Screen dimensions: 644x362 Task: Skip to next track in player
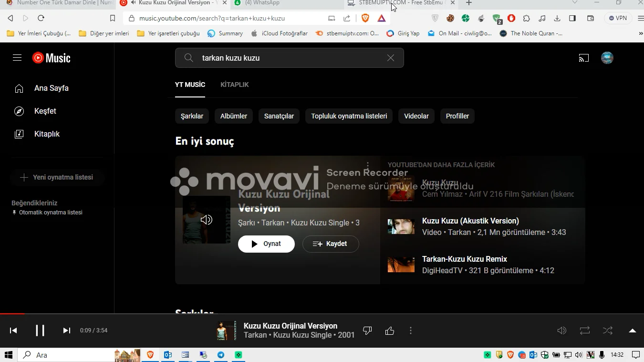point(67,330)
